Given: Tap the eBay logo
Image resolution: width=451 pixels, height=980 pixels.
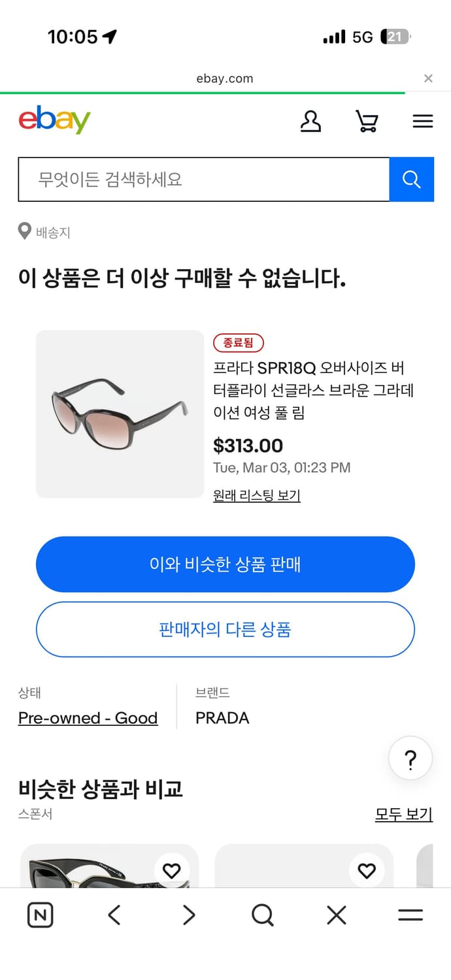Looking at the screenshot, I should point(54,121).
